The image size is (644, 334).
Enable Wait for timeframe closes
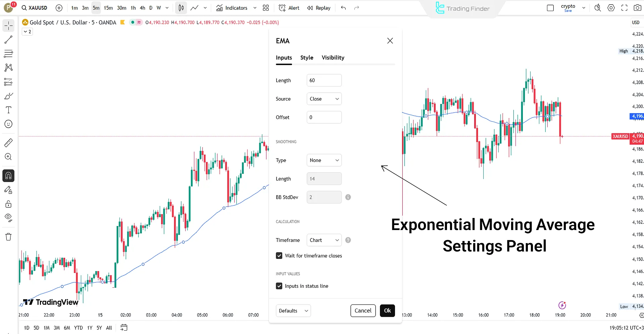(279, 256)
